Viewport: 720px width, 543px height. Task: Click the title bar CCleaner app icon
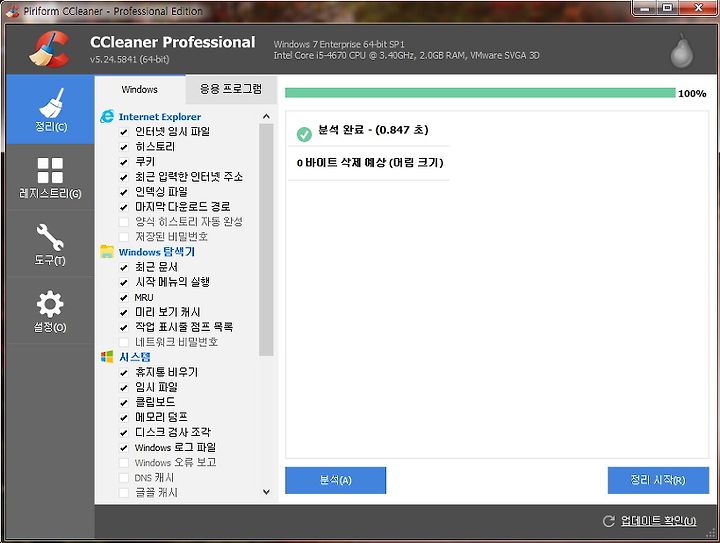point(12,11)
